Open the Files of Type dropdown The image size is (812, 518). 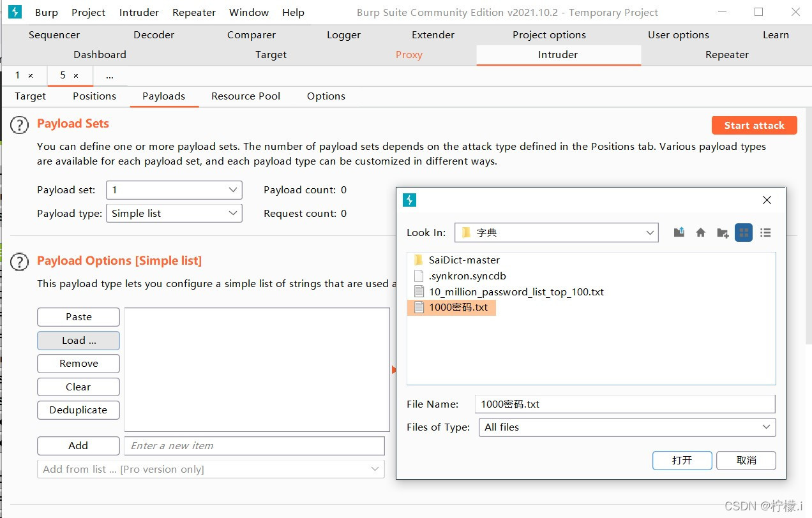pyautogui.click(x=627, y=427)
